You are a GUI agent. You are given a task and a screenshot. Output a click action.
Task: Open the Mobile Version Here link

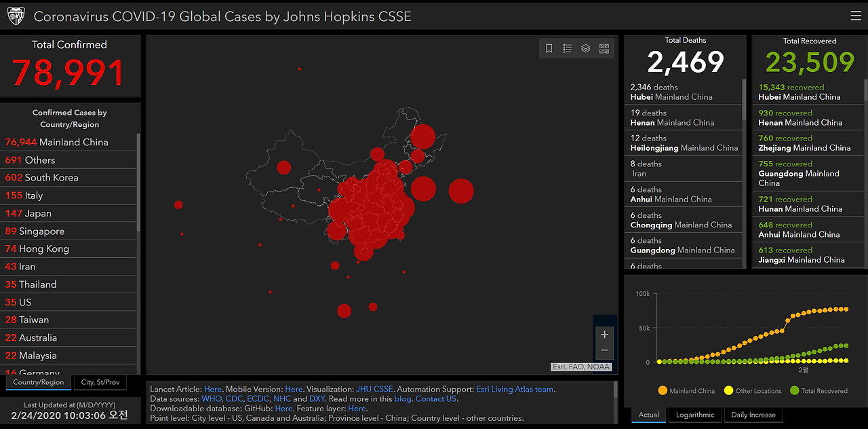(294, 389)
